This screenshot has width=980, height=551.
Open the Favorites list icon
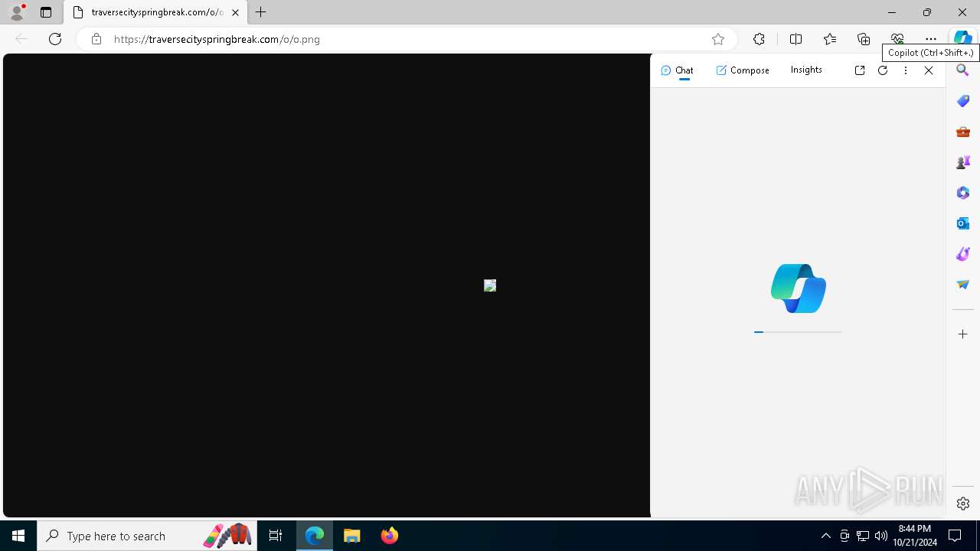pos(830,39)
